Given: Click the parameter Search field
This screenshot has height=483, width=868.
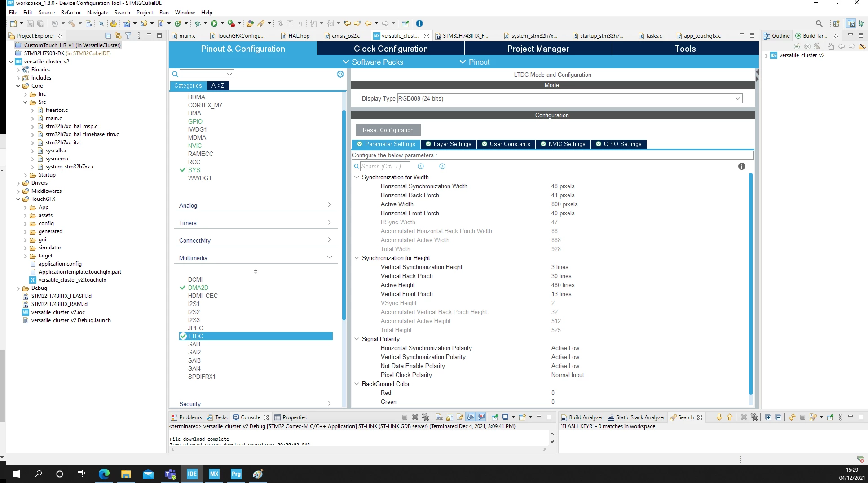Looking at the screenshot, I should click(x=385, y=166).
